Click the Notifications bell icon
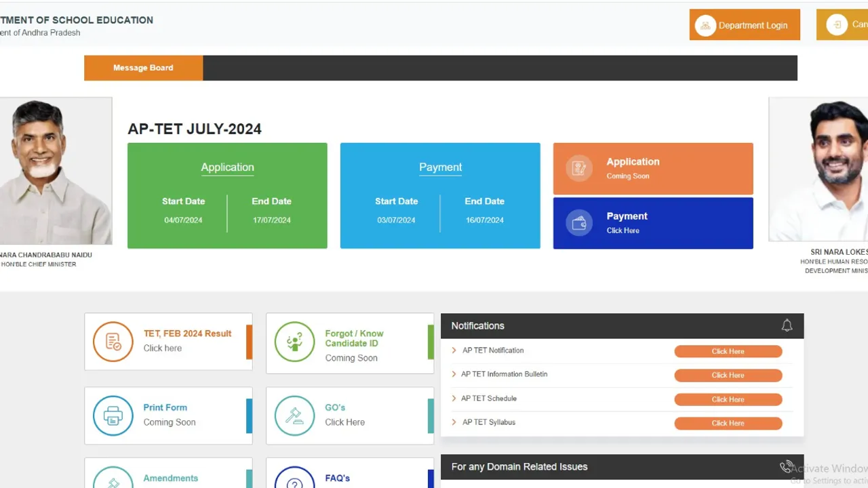The image size is (868, 488). pos(787,326)
